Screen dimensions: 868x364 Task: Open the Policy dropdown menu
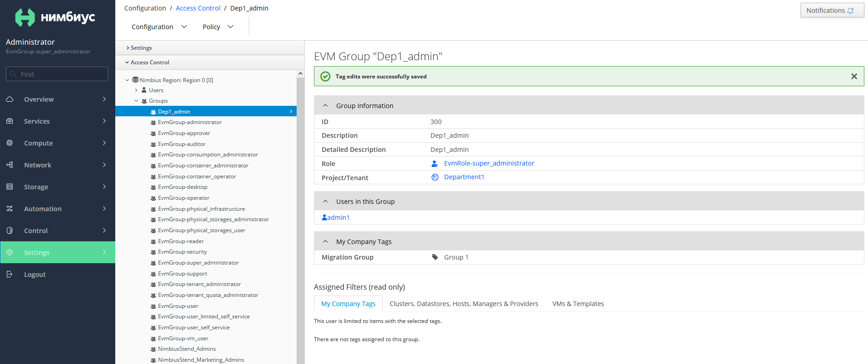coord(218,27)
